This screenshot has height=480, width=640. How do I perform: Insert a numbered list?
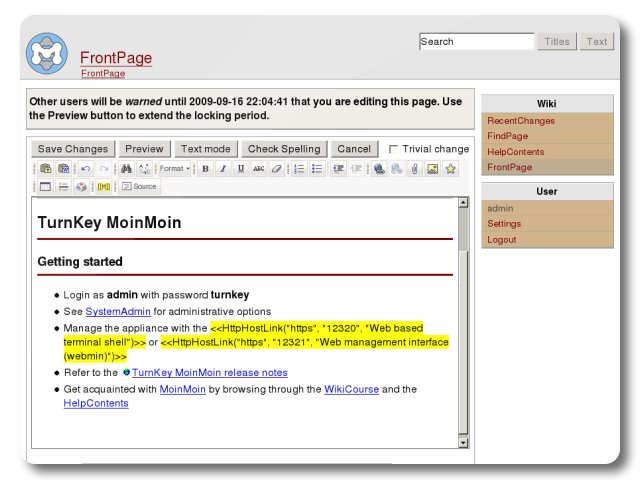[x=299, y=169]
